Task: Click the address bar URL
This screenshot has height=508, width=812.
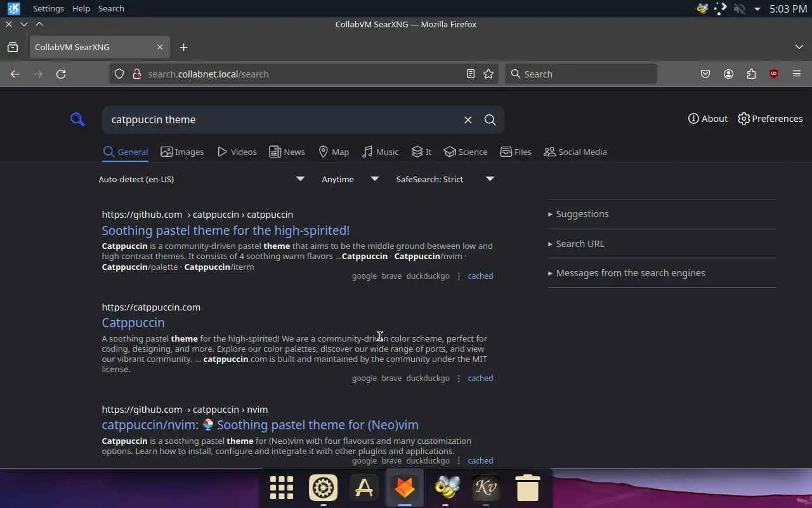Action: pos(208,74)
